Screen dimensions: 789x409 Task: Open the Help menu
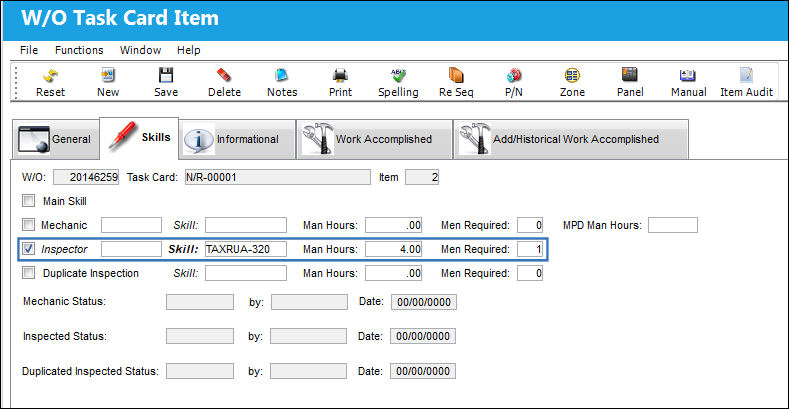point(189,50)
